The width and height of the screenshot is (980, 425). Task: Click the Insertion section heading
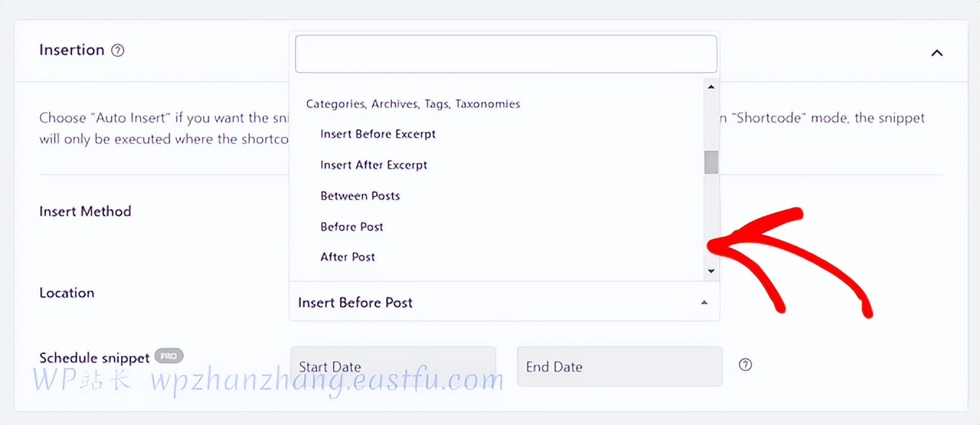tap(72, 50)
